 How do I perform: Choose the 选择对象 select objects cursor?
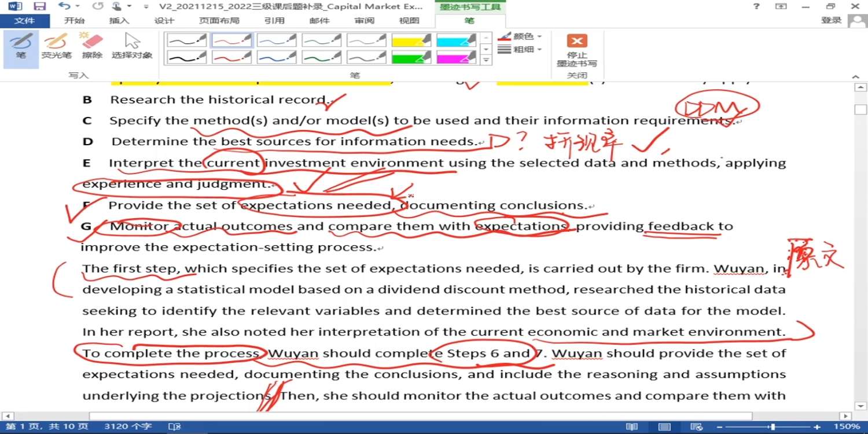click(x=132, y=46)
